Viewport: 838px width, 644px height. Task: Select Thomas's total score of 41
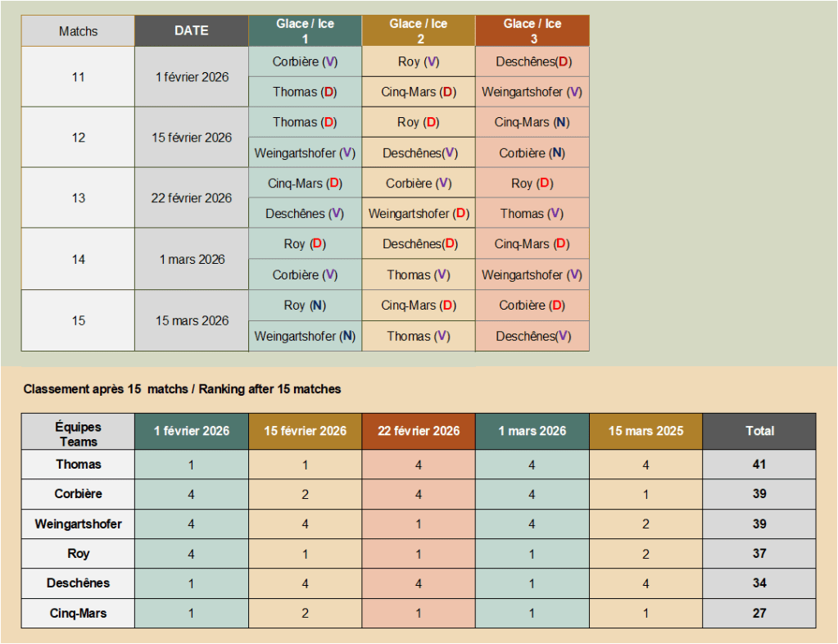tap(759, 465)
